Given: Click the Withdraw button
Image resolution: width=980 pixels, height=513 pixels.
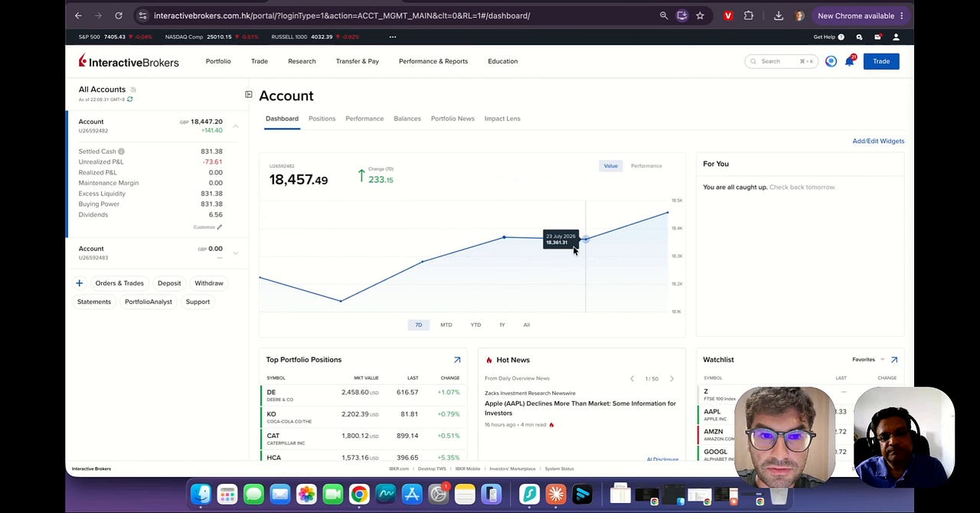Looking at the screenshot, I should point(209,283).
